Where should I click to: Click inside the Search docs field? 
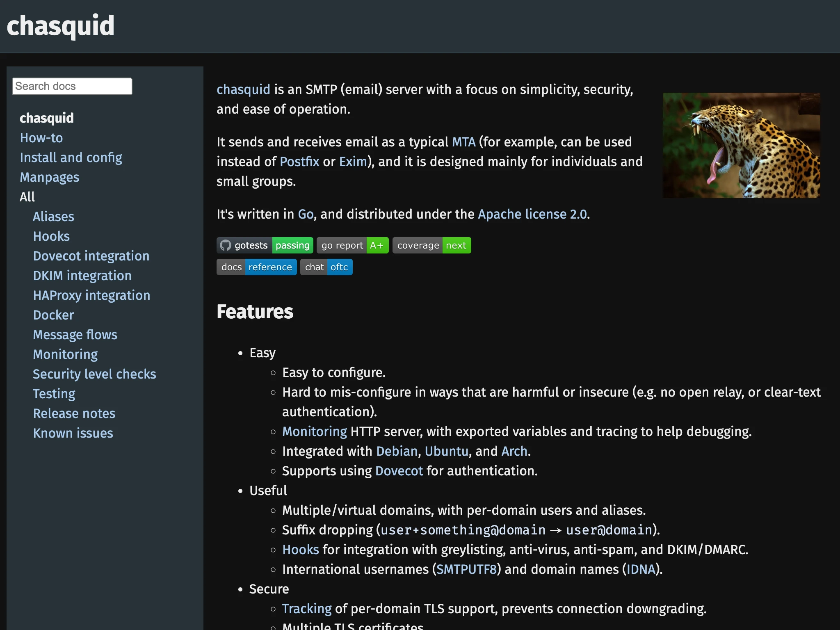(72, 86)
